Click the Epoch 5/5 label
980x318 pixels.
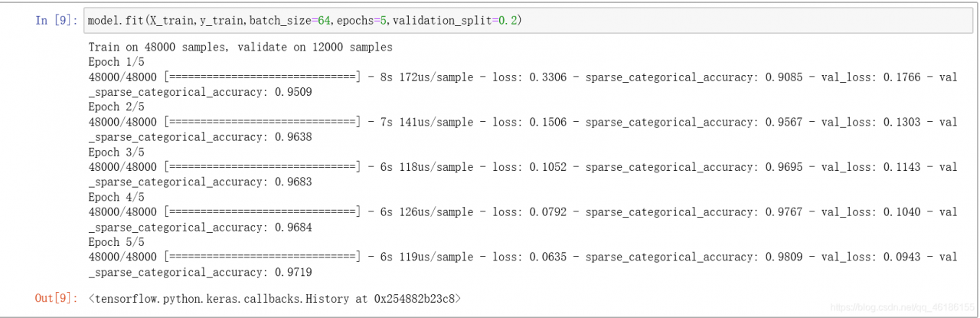click(x=116, y=242)
